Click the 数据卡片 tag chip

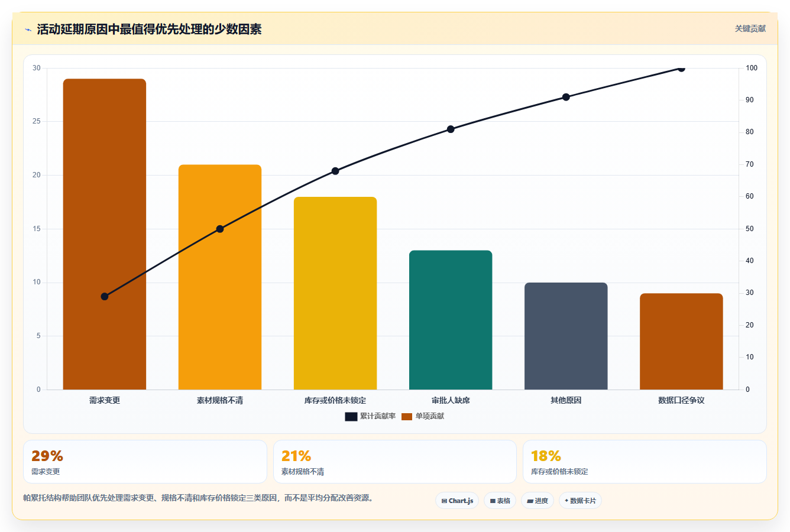click(x=580, y=501)
